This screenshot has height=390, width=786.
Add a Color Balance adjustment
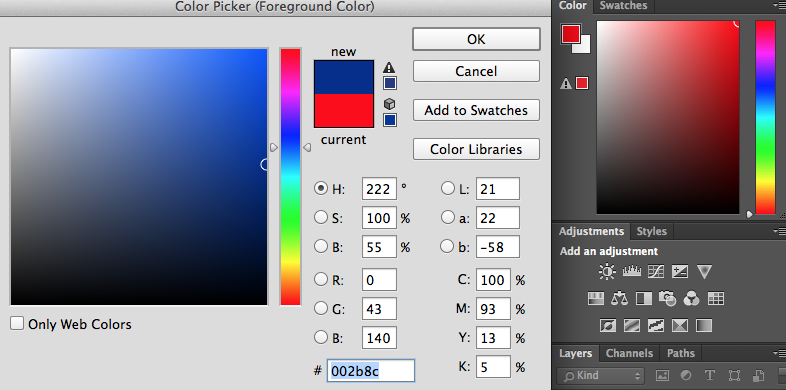click(620, 299)
